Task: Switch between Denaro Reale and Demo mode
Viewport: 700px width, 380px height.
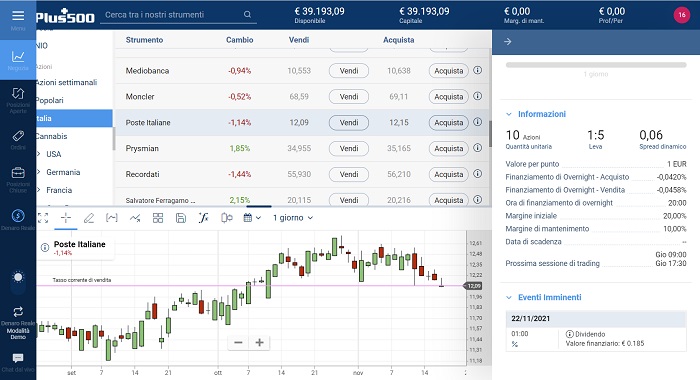Action: (18, 311)
